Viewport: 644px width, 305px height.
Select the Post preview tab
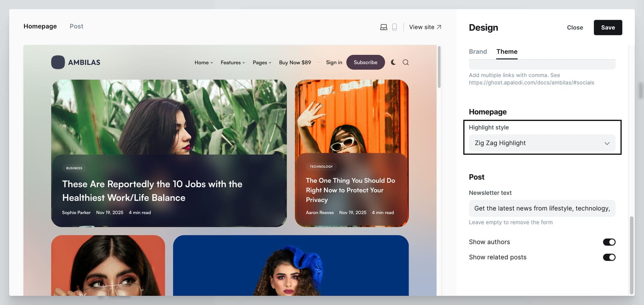pyautogui.click(x=76, y=26)
